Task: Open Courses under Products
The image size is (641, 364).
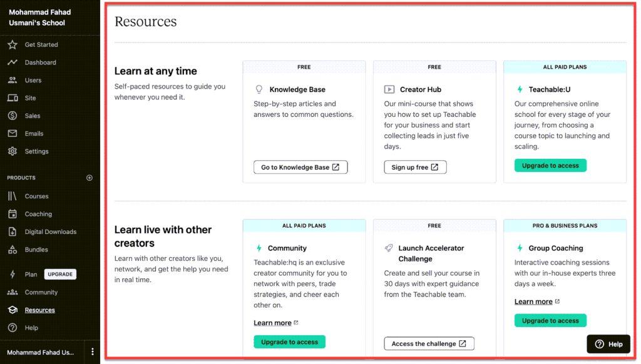Action: click(36, 196)
